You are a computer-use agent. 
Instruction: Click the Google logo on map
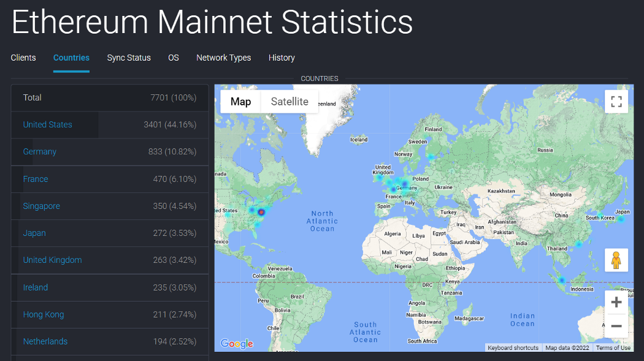[x=237, y=344]
